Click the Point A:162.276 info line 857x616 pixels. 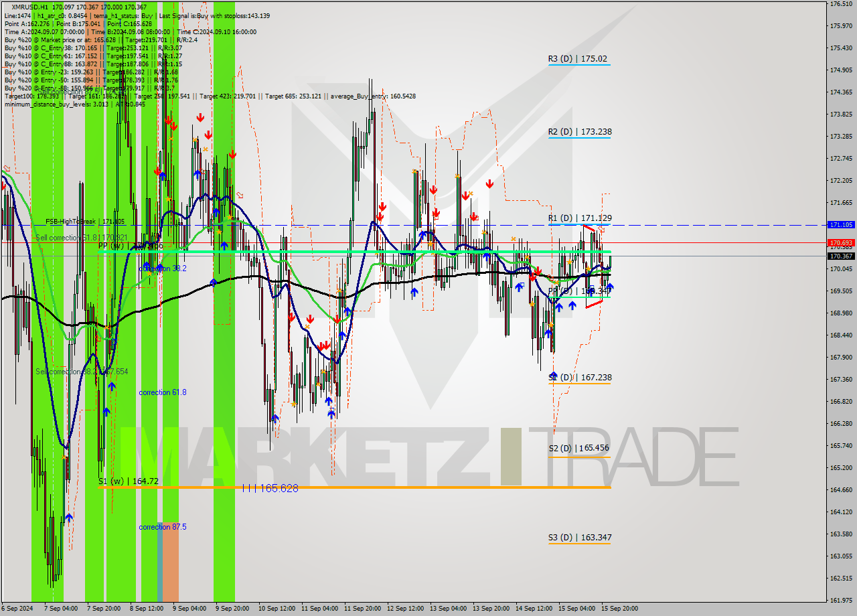click(x=78, y=23)
